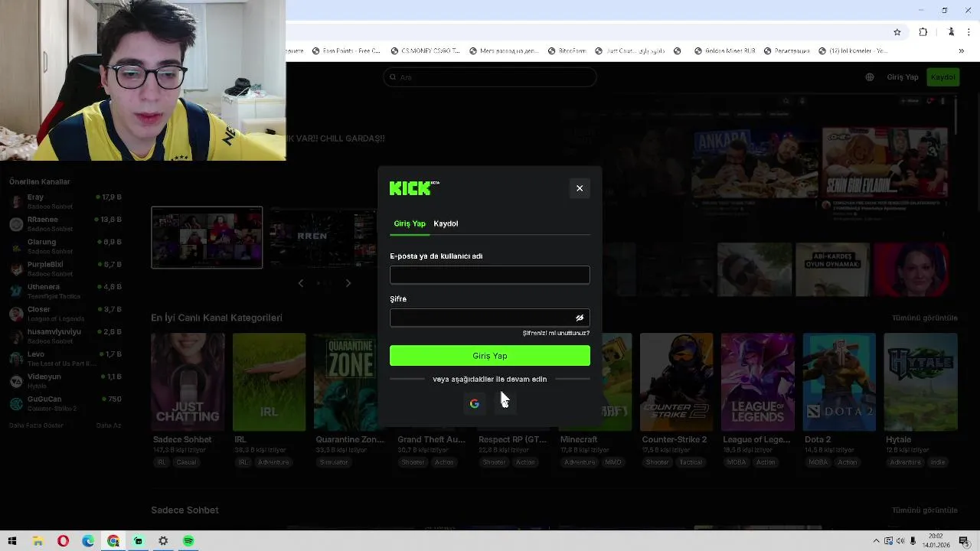Click green Kaydol button in header
Image resolution: width=980 pixels, height=551 pixels.
[942, 77]
